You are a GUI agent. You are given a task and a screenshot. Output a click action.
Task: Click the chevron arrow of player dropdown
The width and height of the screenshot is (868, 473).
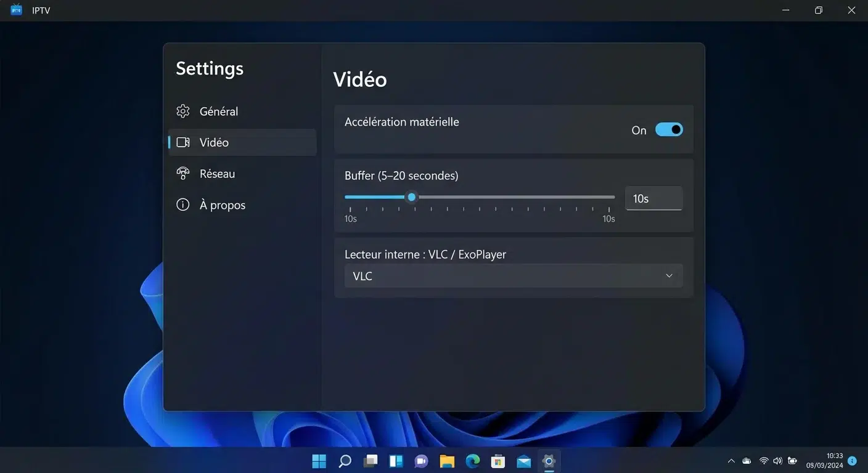point(669,276)
